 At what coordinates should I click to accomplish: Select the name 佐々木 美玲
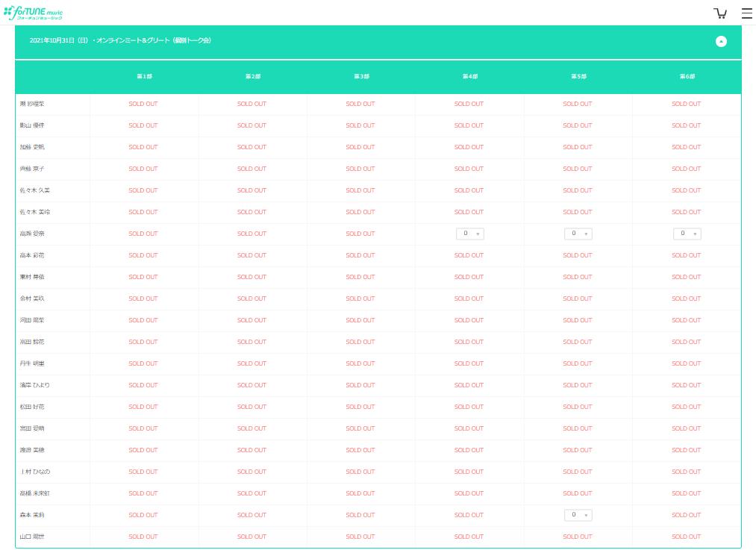click(35, 212)
